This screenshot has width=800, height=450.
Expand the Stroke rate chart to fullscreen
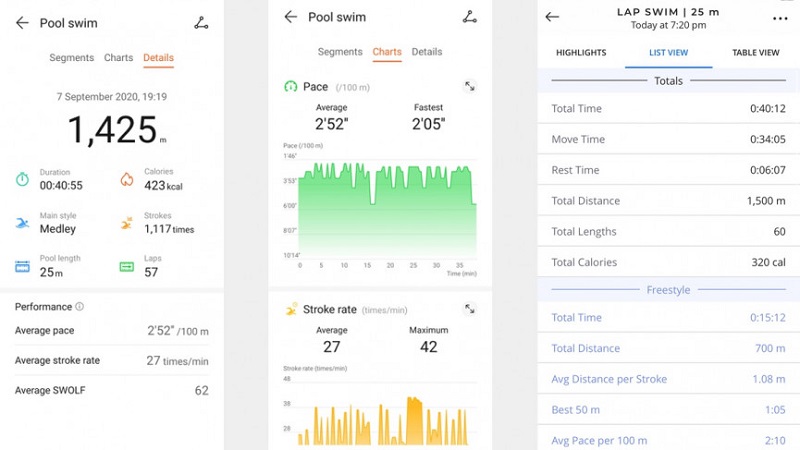pos(469,309)
